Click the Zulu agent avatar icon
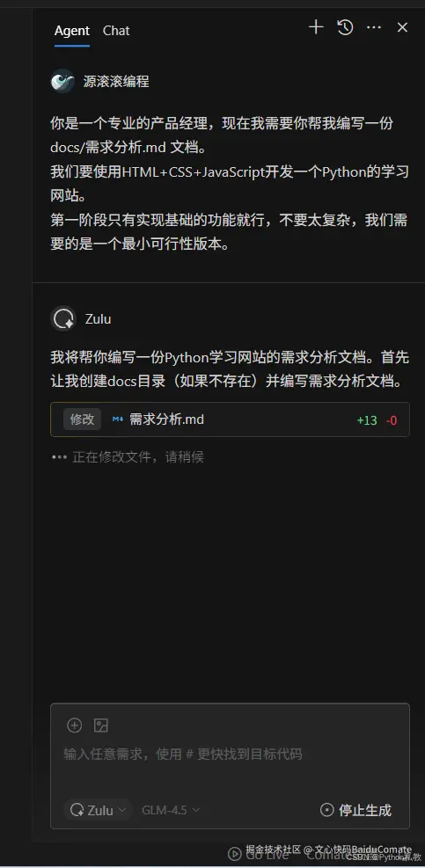This screenshot has width=425, height=868. pyautogui.click(x=63, y=319)
